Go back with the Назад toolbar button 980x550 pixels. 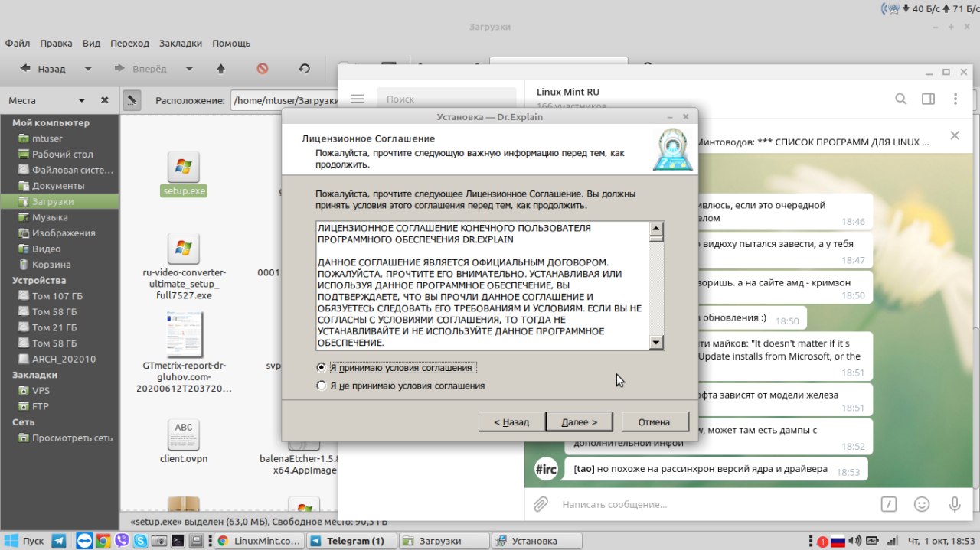[43, 69]
